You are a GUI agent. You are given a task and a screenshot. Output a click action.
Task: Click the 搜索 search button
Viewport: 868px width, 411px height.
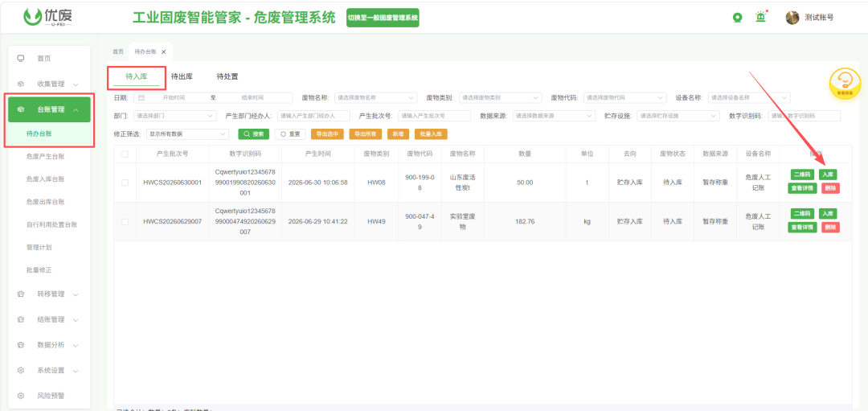[x=254, y=134]
